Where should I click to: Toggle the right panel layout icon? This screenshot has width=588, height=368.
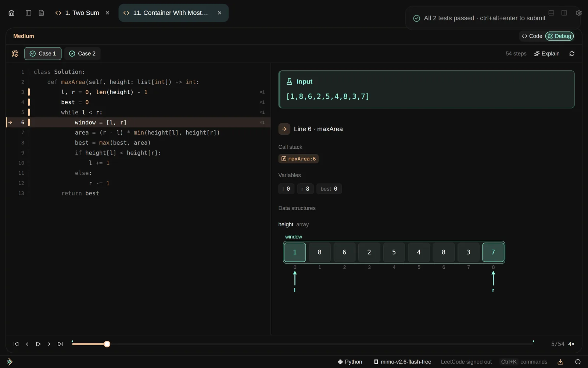[564, 13]
